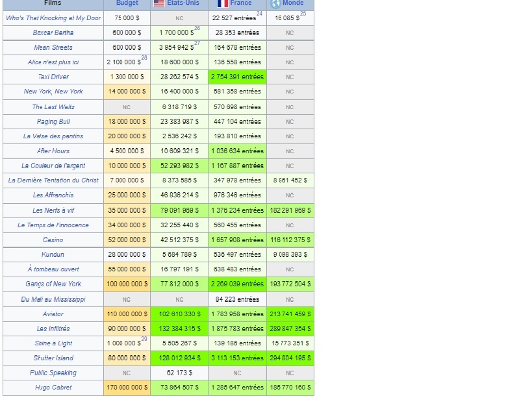Select the 9 098 393 $ cell
The image size is (532, 396).
point(290,254)
